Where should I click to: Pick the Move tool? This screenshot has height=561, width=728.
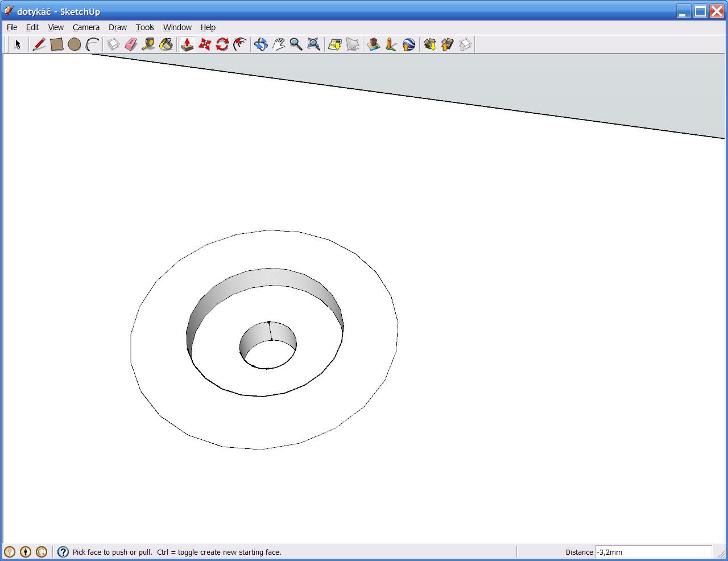205,44
